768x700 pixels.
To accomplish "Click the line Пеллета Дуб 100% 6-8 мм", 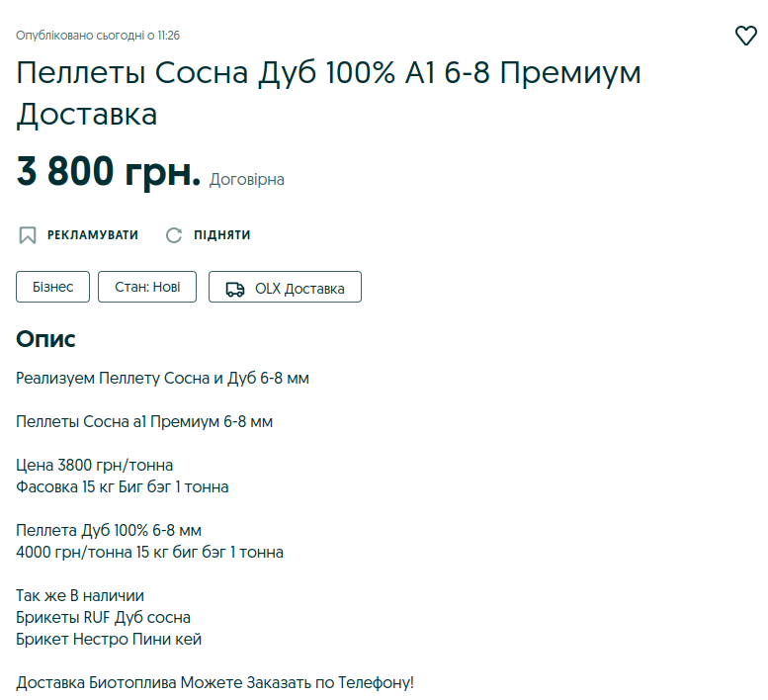I will tap(109, 530).
